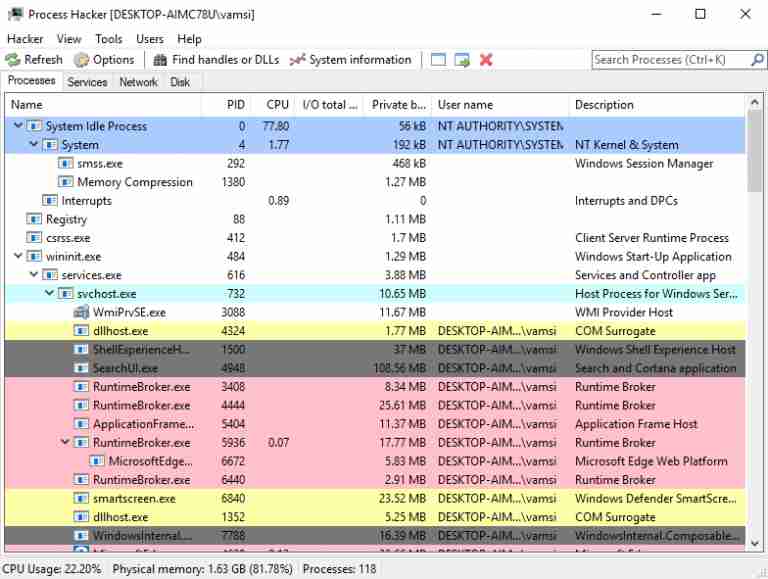768x579 pixels.
Task: Click the Process Hacker title bar icon
Action: (x=15, y=14)
